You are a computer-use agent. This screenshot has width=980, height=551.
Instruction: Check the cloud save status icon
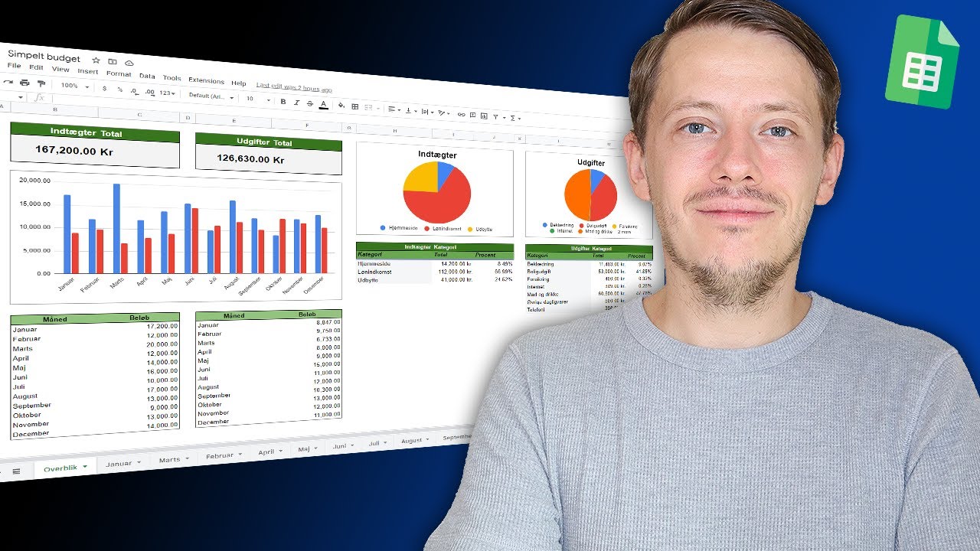[129, 63]
